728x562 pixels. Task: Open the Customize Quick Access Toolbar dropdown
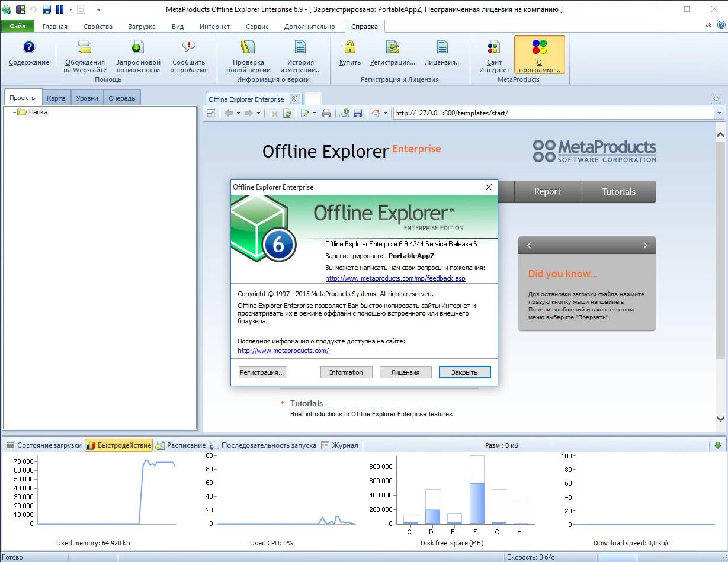(98, 9)
